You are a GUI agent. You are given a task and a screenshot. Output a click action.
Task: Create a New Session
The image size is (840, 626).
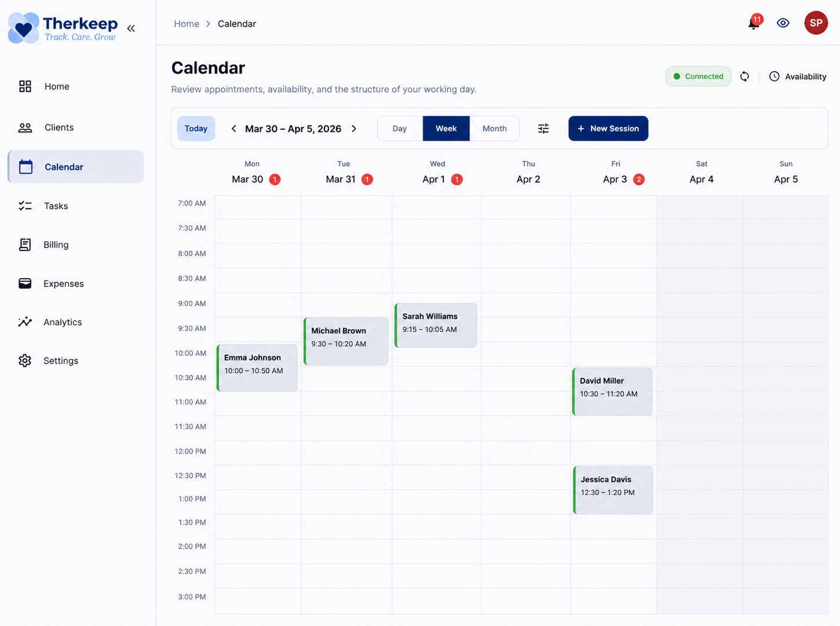(608, 128)
